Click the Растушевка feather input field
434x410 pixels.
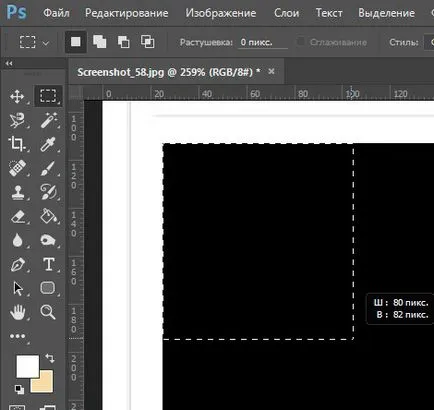point(262,42)
